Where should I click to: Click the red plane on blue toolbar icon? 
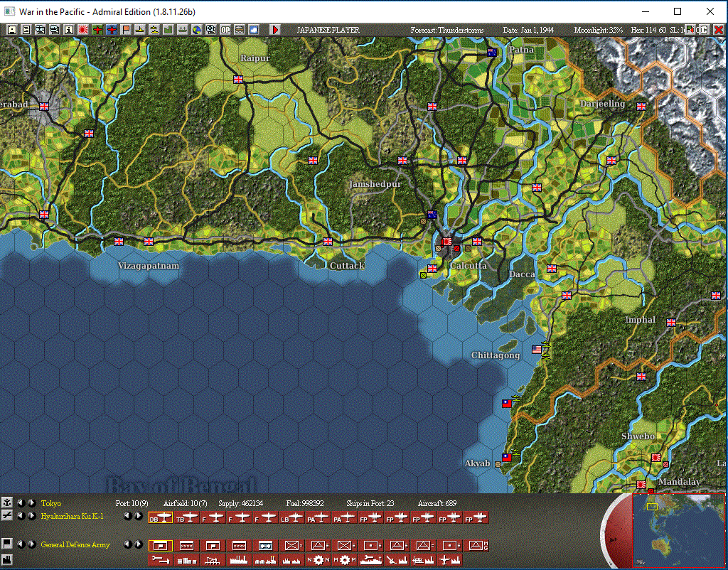point(112,30)
